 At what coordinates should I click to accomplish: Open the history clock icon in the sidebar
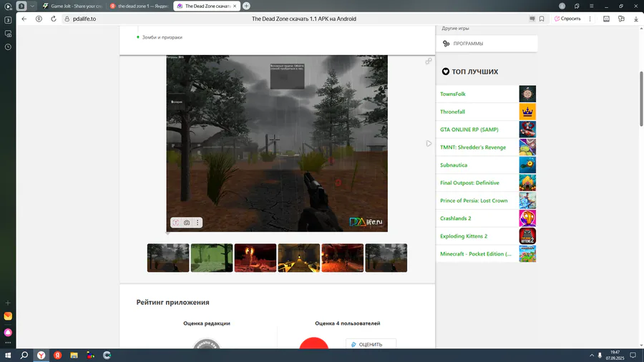click(8, 47)
